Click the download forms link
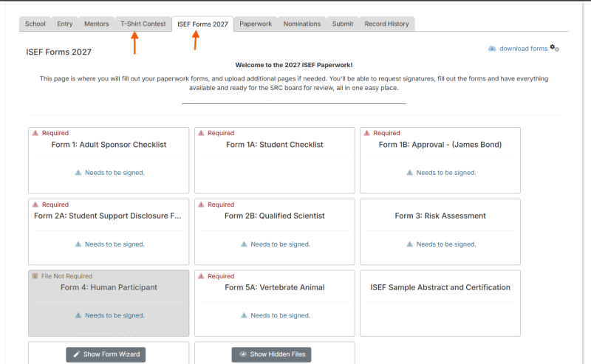Viewport: 591px width, 364px height. tap(523, 49)
